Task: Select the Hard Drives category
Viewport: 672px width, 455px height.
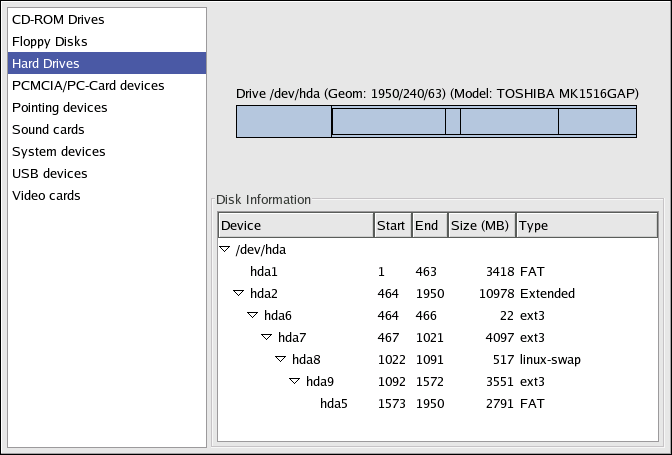Action: [x=46, y=64]
